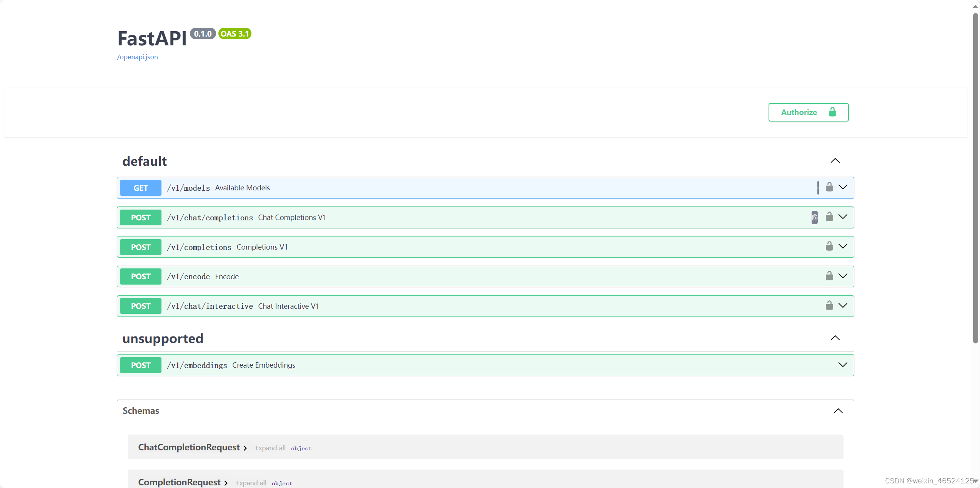Viewport: 980px width, 488px height.
Task: Expand the /v1/chat/interactive operation arrow
Action: [843, 306]
